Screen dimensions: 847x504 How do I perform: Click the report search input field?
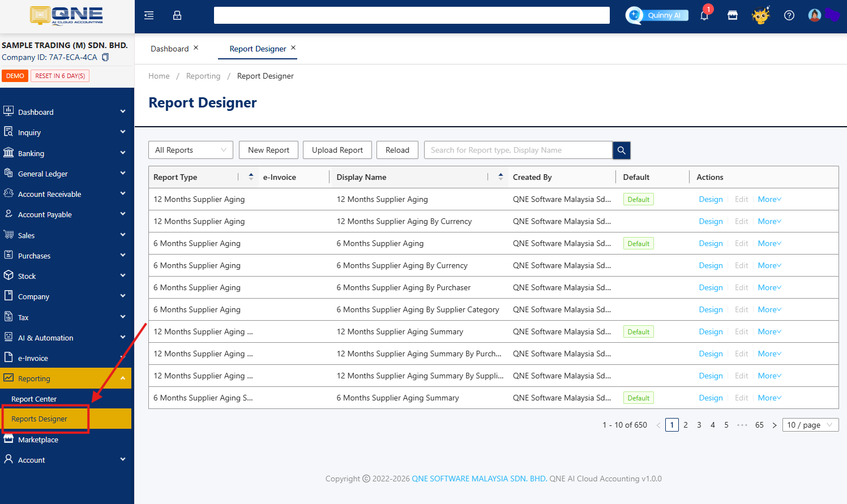(518, 150)
